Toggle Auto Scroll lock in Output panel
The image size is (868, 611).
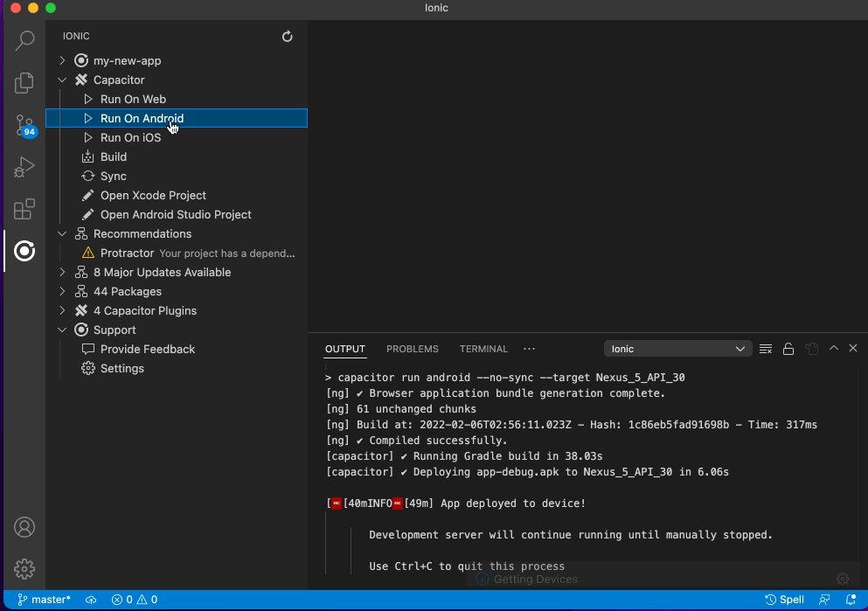click(788, 348)
